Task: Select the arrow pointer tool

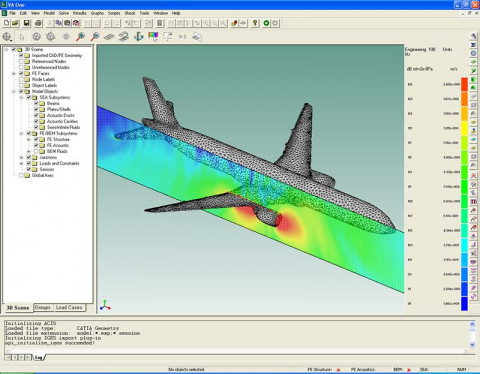Action: [22, 37]
